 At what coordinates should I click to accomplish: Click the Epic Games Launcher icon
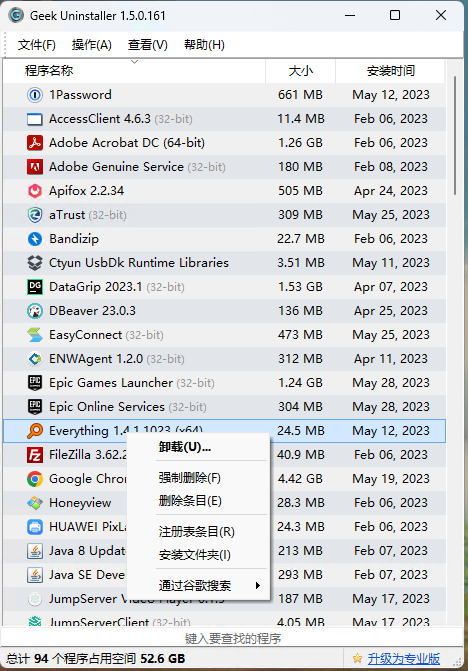[35, 383]
